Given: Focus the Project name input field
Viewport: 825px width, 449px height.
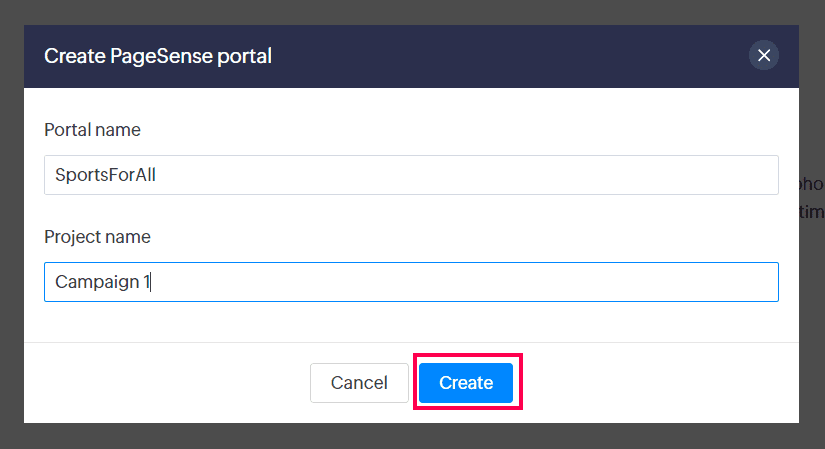Looking at the screenshot, I should tap(411, 282).
